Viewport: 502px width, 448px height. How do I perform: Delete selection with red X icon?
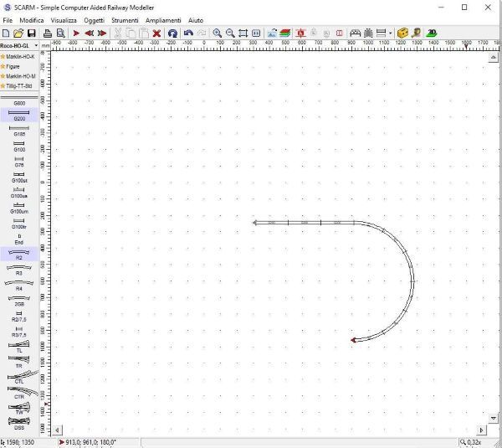click(x=156, y=33)
